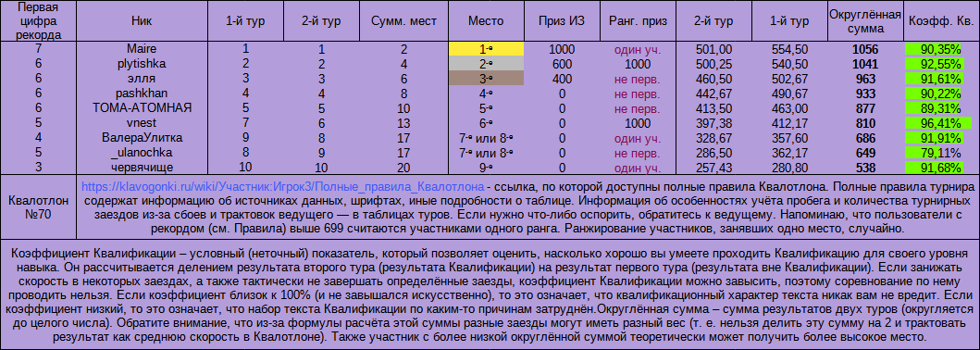Click the "Место" column header
Screen dimensions: 980x350
tap(486, 21)
